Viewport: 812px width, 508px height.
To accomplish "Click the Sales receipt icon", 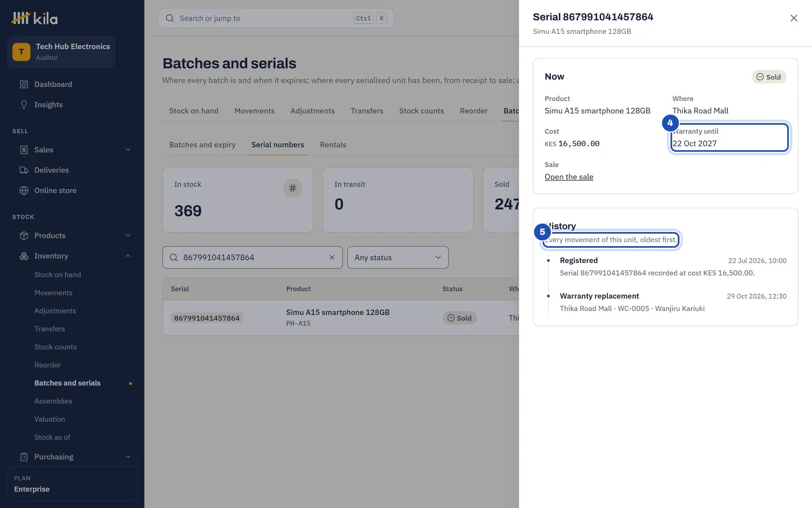I will [24, 150].
